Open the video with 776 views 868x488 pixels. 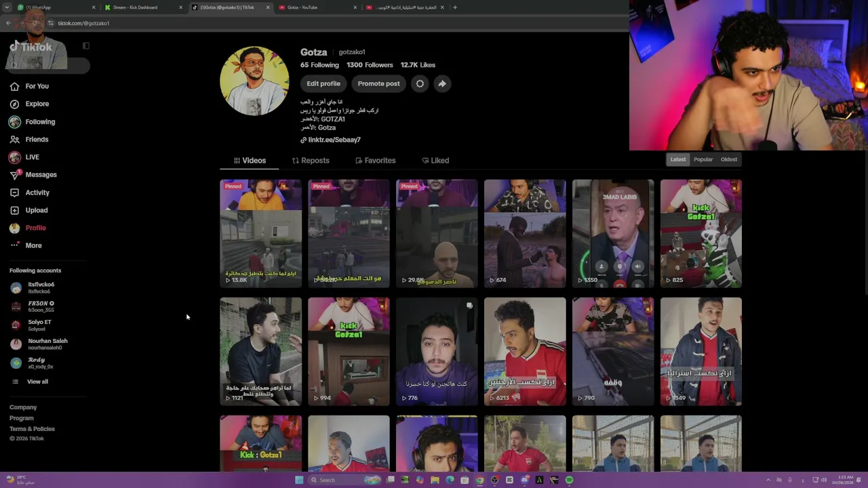pos(437,352)
